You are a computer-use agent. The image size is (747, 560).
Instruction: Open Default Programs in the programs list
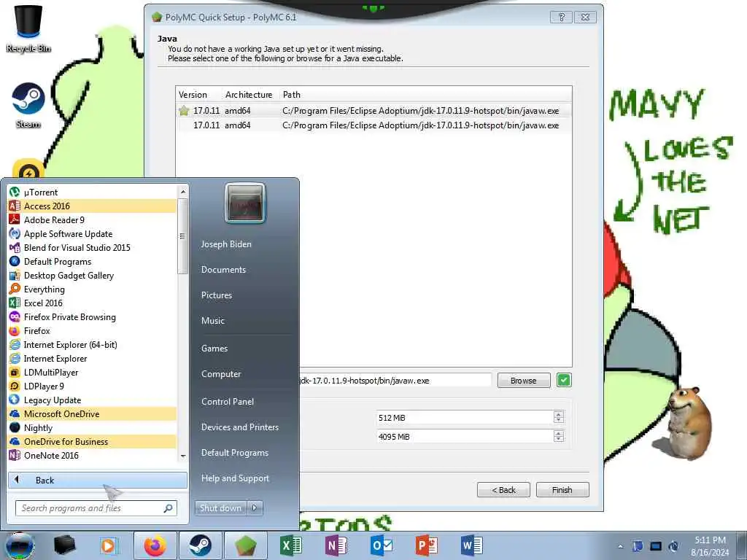coord(92,262)
